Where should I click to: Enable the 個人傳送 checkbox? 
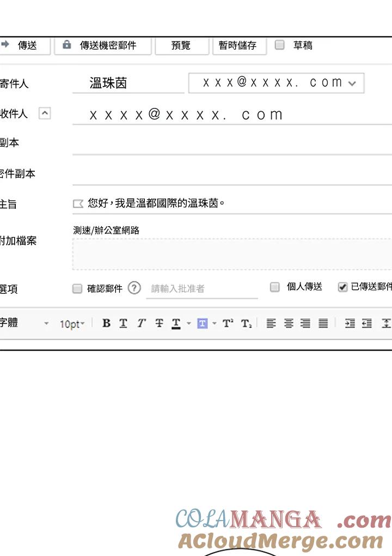[x=275, y=287]
